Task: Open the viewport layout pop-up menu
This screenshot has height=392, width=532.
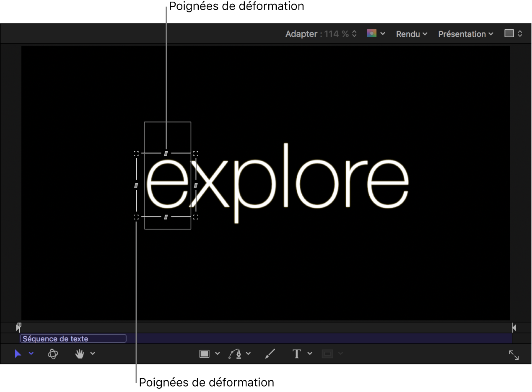Action: click(514, 34)
